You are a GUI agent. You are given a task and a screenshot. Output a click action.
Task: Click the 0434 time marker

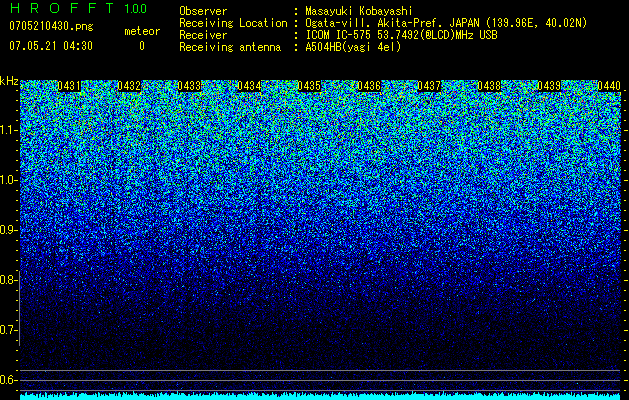(250, 86)
